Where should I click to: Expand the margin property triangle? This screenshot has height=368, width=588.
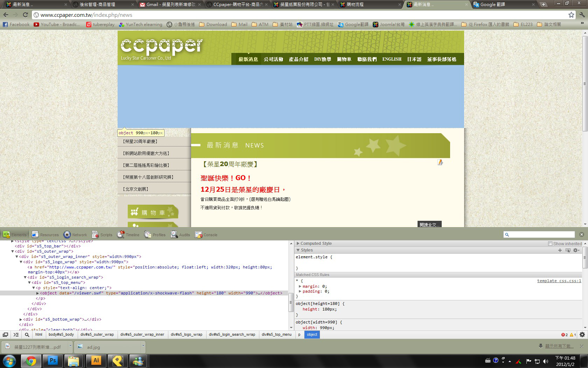[x=300, y=286]
